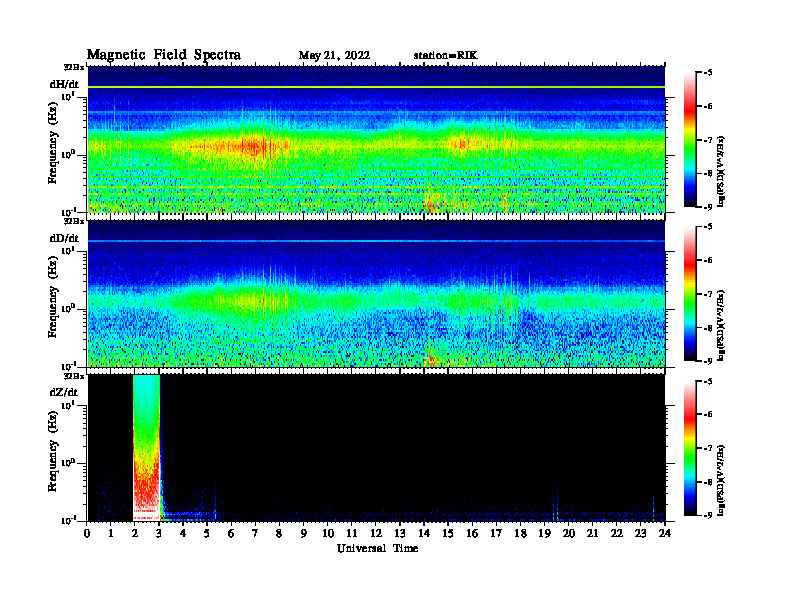Click the cyan horizontal line in dD/dt spectrogram
792x612 pixels.
point(376,241)
